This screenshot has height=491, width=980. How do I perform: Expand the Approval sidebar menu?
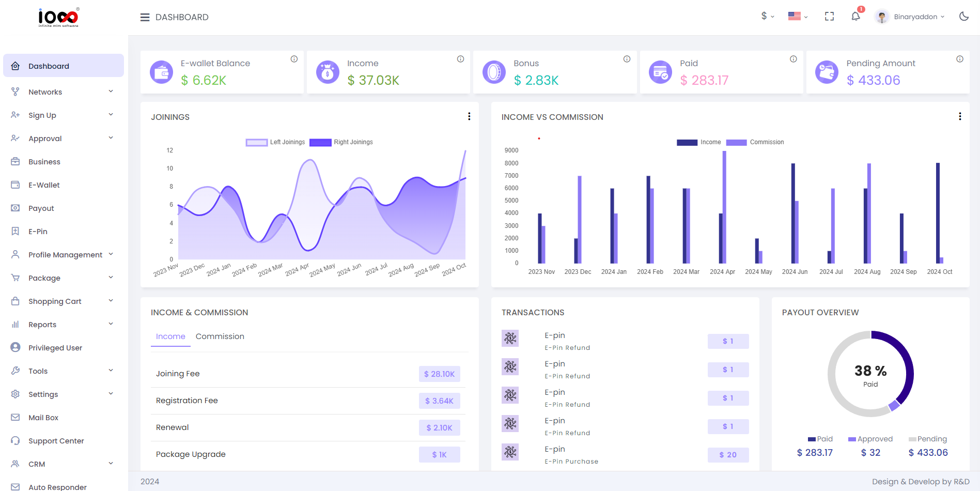tap(64, 138)
